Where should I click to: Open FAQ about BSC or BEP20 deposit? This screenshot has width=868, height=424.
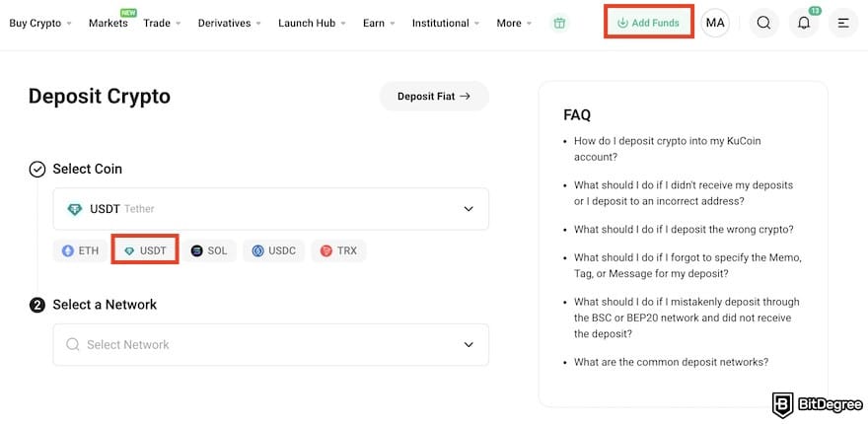coord(687,318)
